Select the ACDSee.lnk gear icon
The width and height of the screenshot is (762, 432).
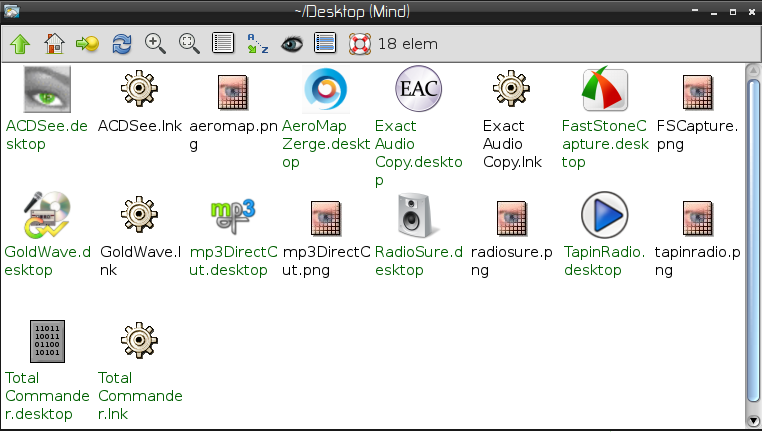[x=139, y=88]
